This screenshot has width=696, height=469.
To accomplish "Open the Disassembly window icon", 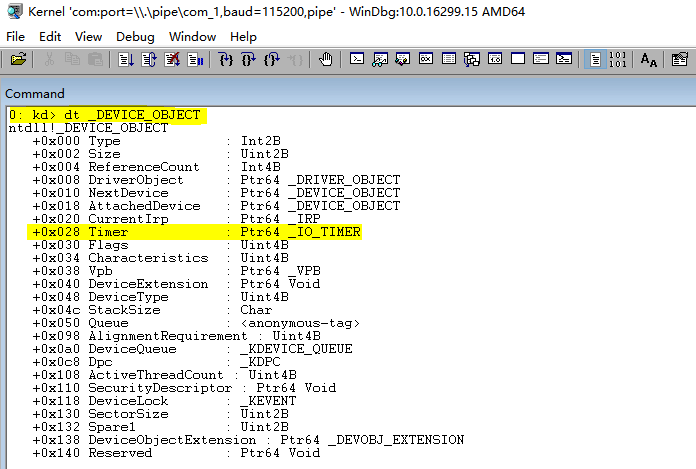I will 495,59.
